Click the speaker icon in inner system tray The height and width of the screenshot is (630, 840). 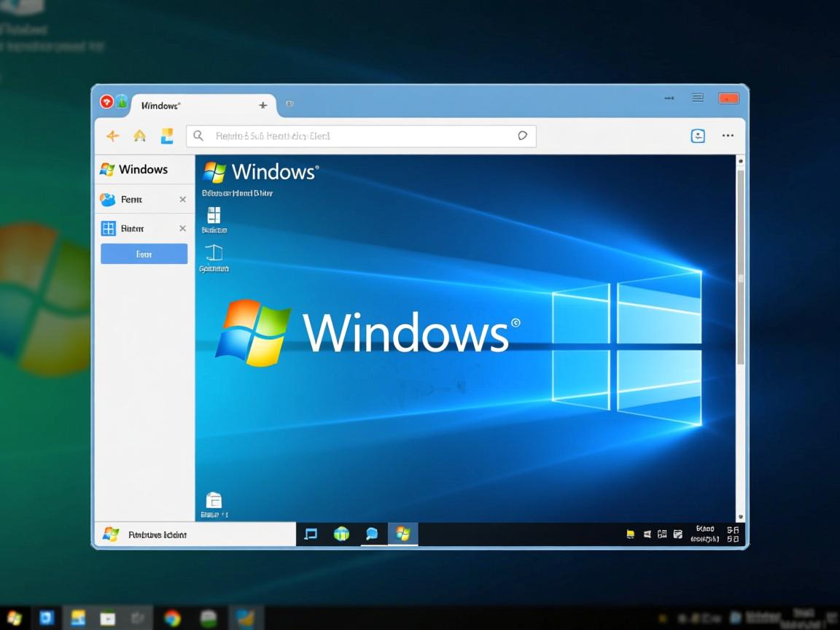coord(647,534)
